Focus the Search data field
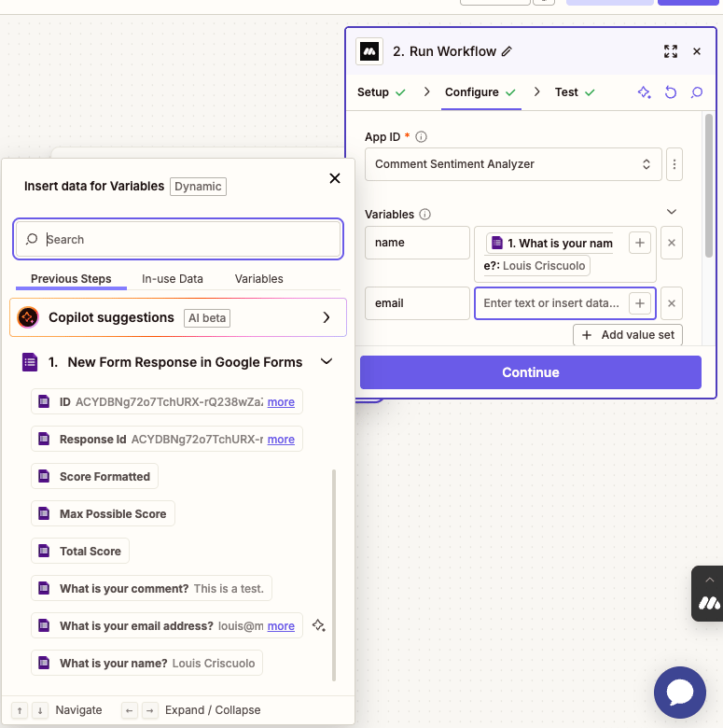This screenshot has width=723, height=728. pyautogui.click(x=178, y=240)
